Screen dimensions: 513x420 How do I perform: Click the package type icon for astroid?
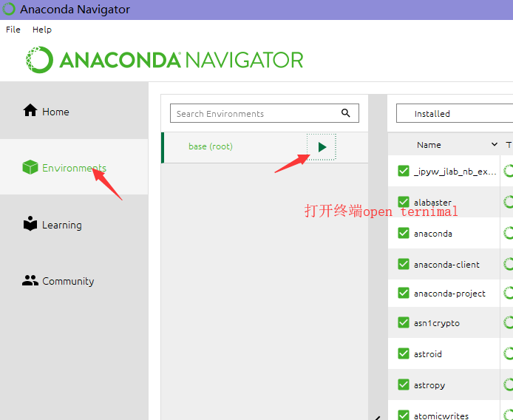(508, 353)
